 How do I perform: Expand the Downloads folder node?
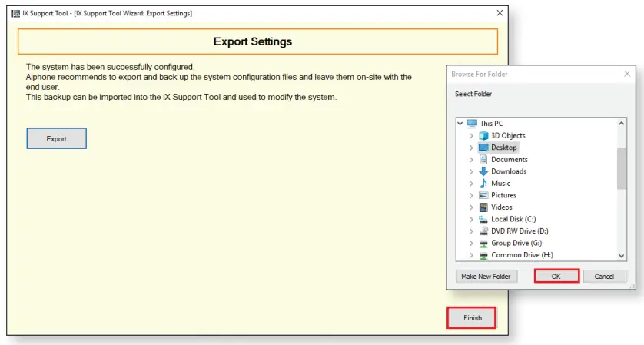click(x=472, y=171)
